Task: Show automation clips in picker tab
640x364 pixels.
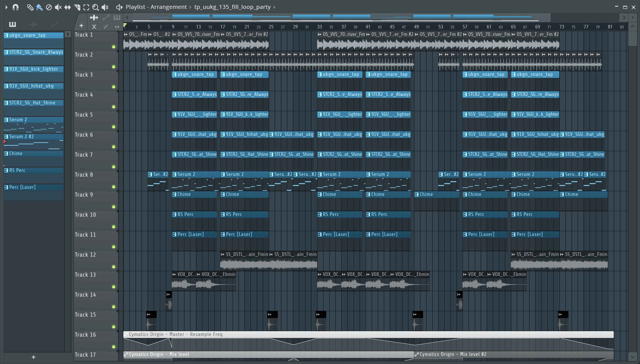Action: pos(54,24)
